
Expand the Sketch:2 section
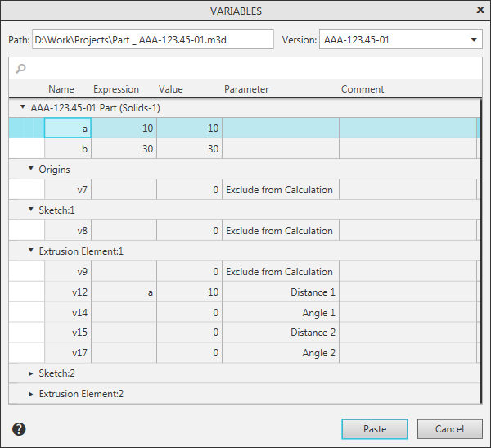pyautogui.click(x=31, y=373)
